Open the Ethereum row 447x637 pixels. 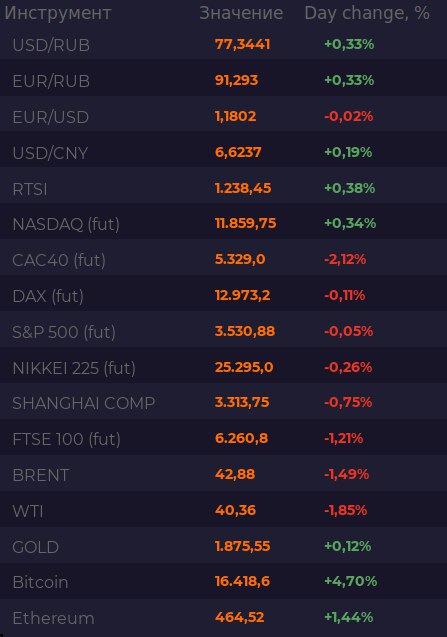224,618
